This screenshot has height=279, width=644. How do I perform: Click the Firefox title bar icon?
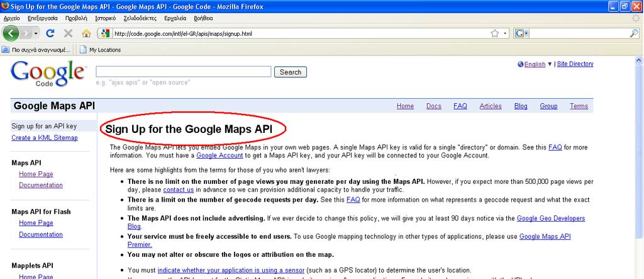(x=5, y=6)
